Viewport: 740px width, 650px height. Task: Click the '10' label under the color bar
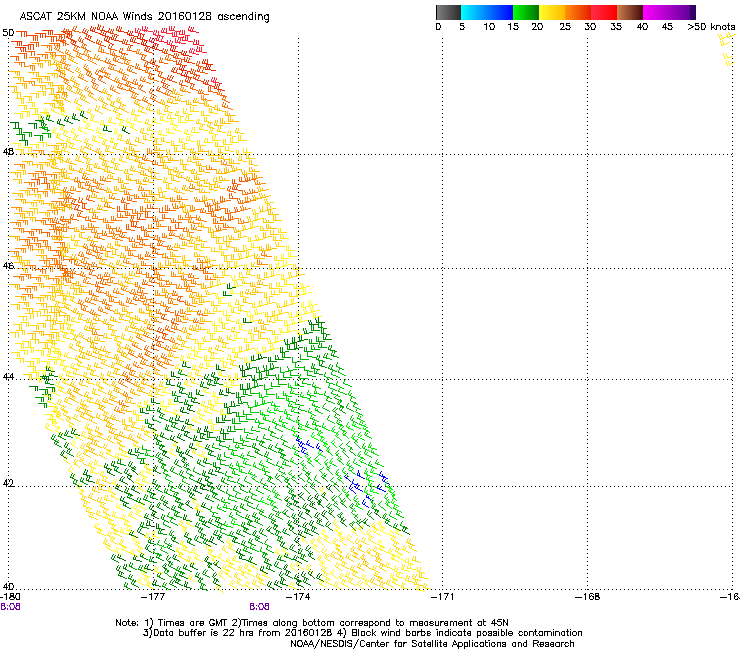click(489, 27)
